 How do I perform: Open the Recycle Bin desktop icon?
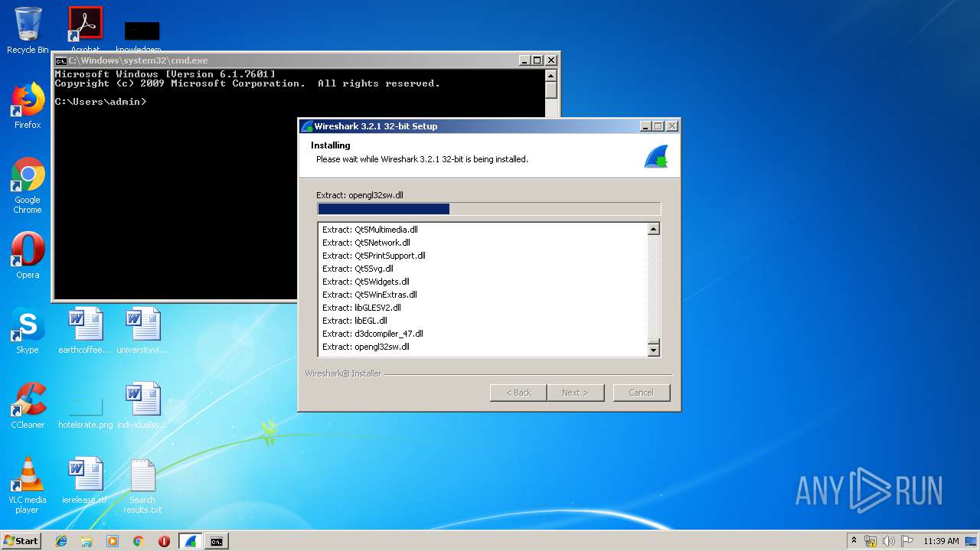pos(28,31)
